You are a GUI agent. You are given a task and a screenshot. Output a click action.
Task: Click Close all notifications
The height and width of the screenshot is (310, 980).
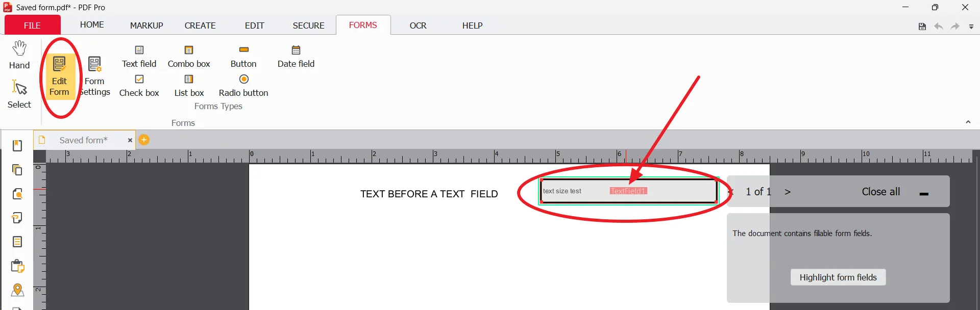coord(880,192)
